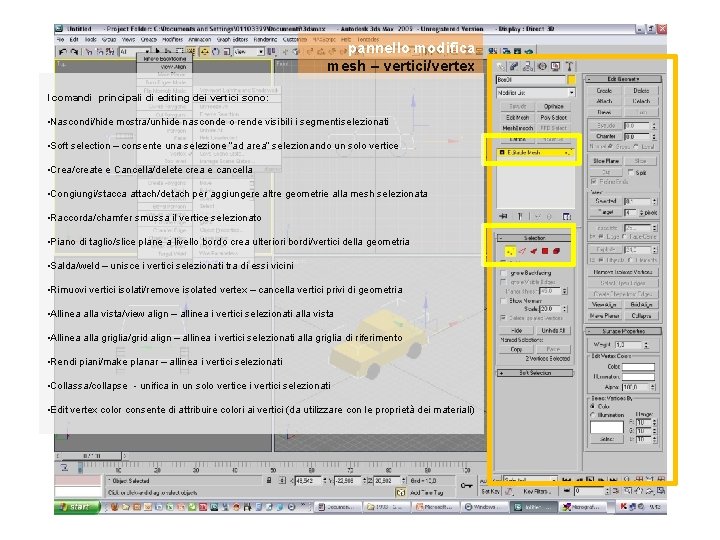
Task: Select Face sub-object level icon
Action: [534, 251]
